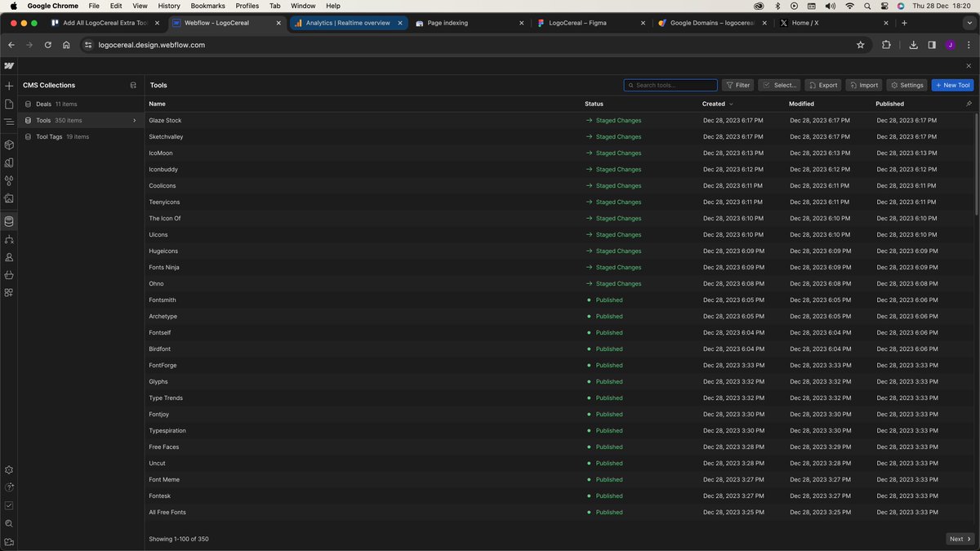This screenshot has width=980, height=551.
Task: Open the Help question mark icon
Action: (x=9, y=487)
